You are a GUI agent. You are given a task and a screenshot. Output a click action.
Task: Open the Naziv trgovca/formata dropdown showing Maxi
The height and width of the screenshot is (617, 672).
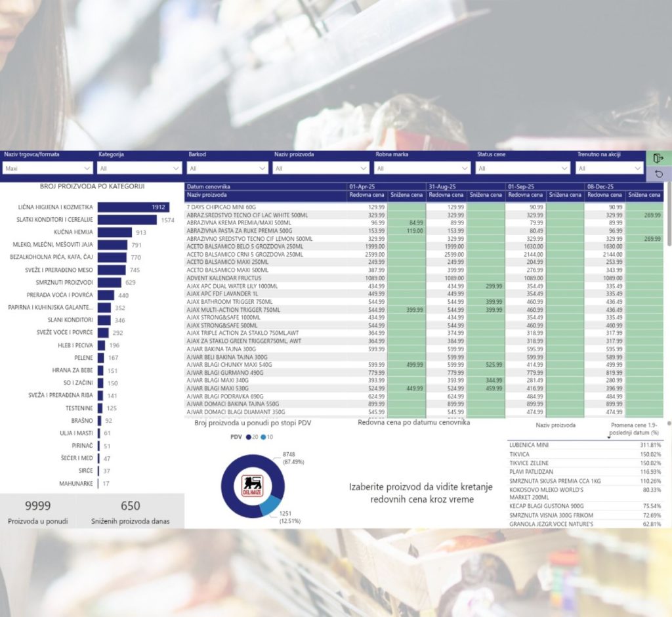coord(47,169)
